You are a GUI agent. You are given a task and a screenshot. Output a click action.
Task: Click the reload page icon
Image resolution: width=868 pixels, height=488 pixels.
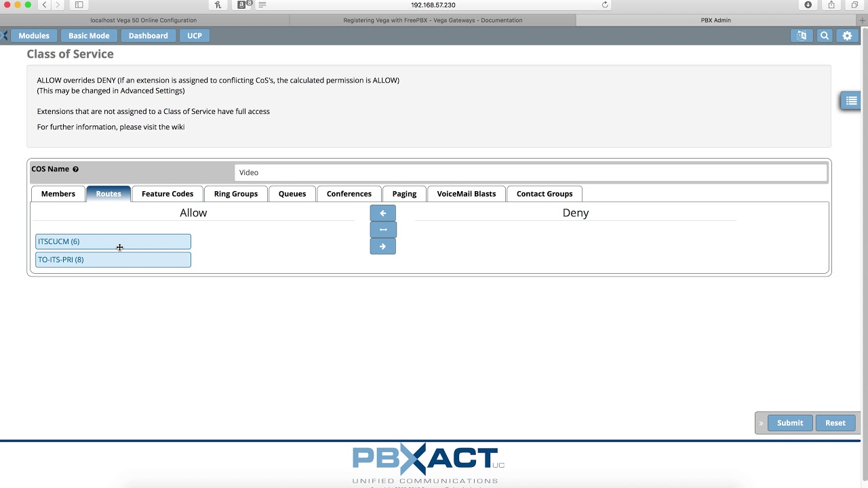click(x=605, y=5)
